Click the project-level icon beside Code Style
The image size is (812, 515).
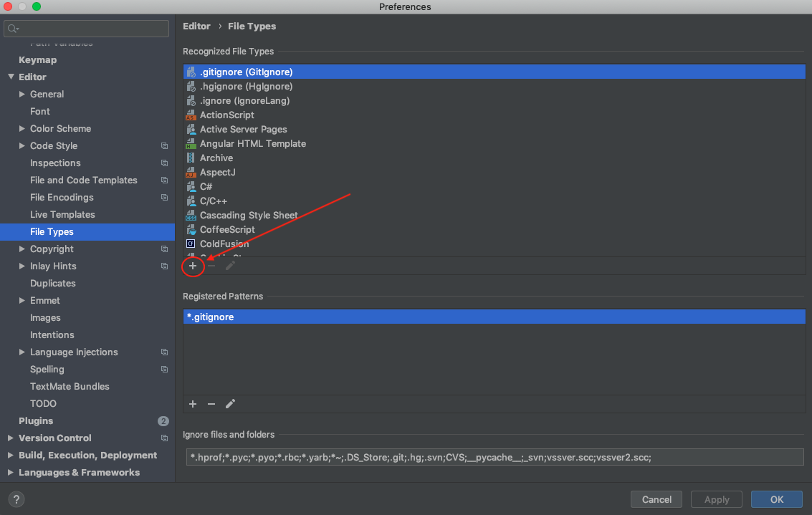pos(164,146)
